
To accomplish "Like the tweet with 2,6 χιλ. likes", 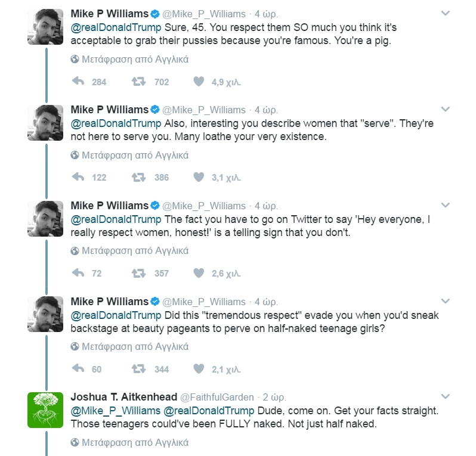I will pos(199,273).
